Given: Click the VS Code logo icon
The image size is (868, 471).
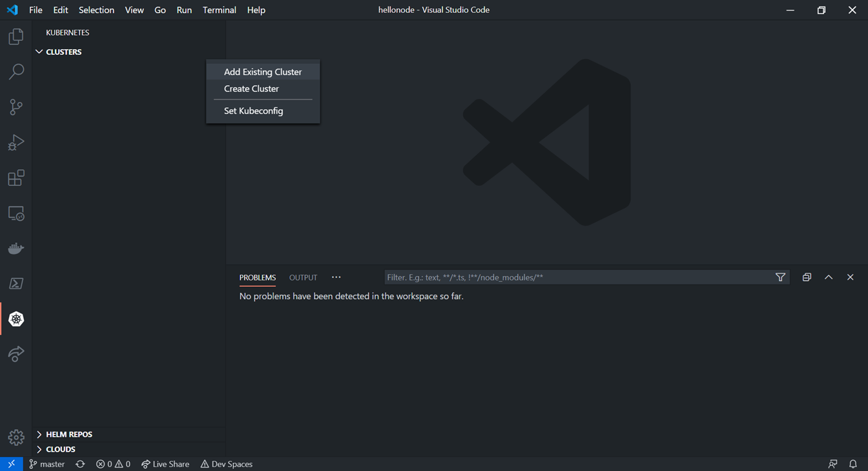Looking at the screenshot, I should pyautogui.click(x=12, y=10).
